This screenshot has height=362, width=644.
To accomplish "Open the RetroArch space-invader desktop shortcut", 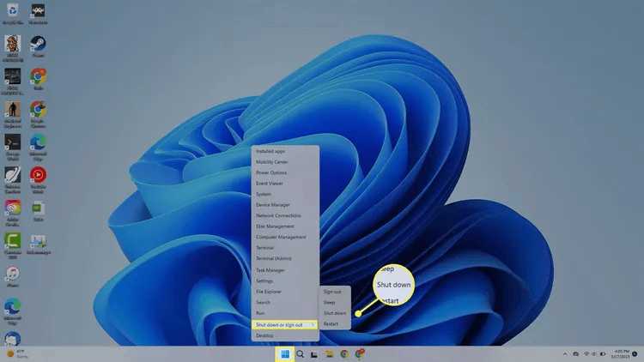I will tap(38, 11).
